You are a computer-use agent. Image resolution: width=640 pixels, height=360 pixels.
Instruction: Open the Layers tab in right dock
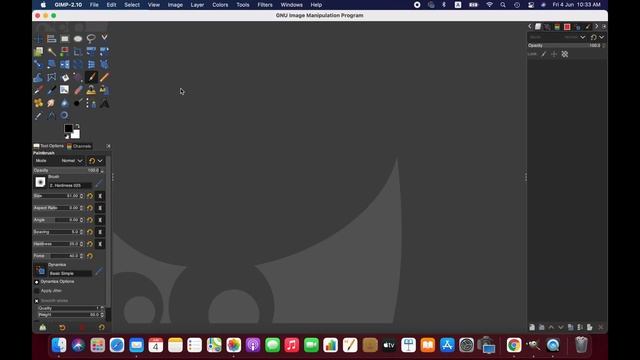pos(538,27)
